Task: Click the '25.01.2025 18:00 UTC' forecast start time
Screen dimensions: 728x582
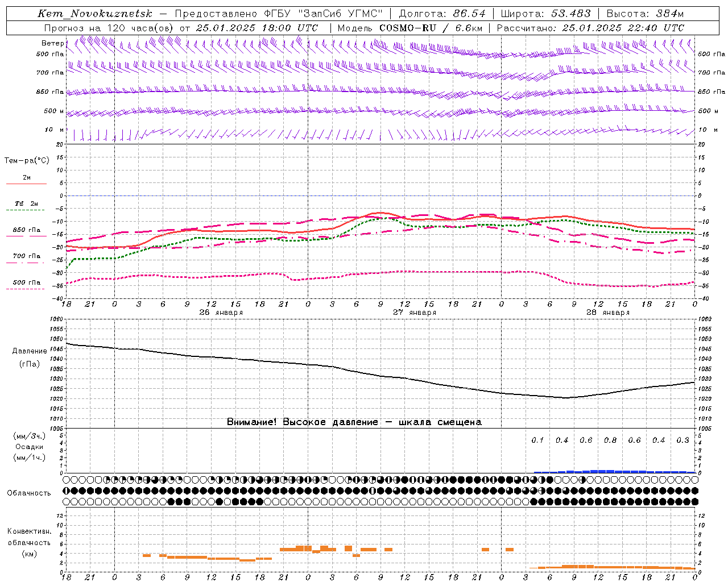Action: point(257,28)
